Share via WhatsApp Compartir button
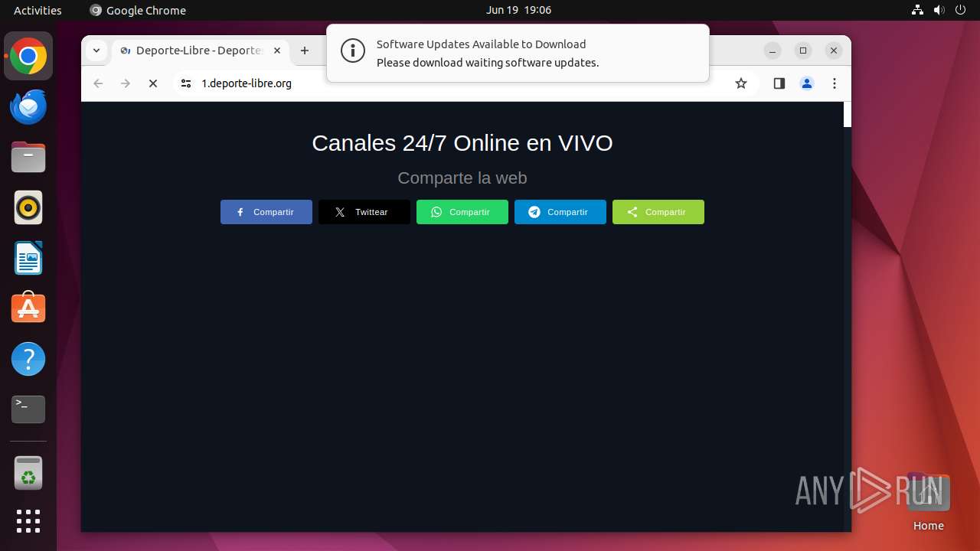 462,212
